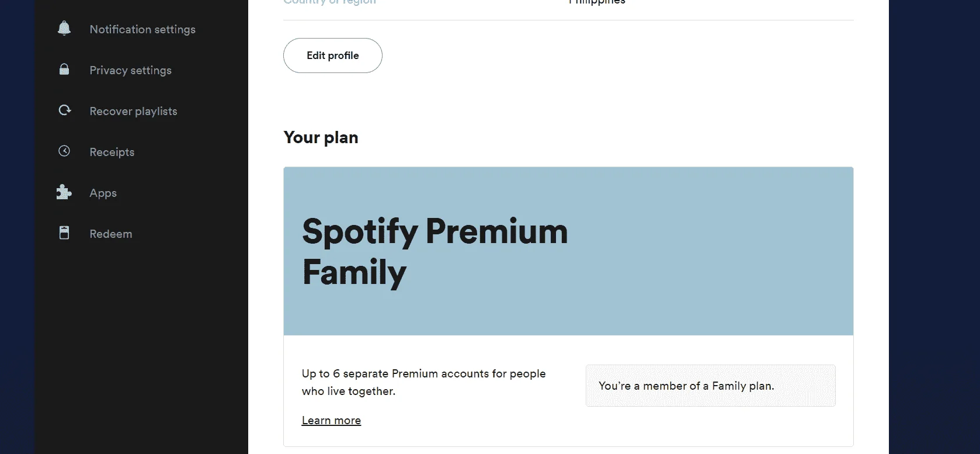Click the Spotify Premium Family banner
980x454 pixels.
(x=568, y=251)
